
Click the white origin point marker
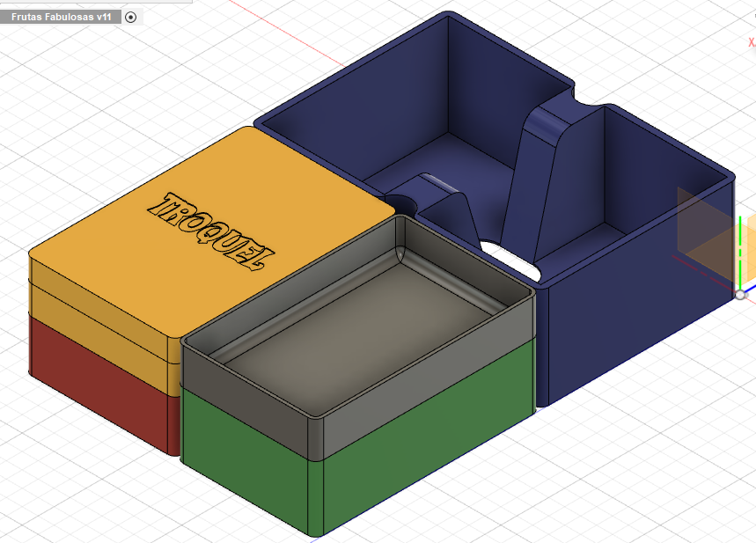[x=740, y=294]
